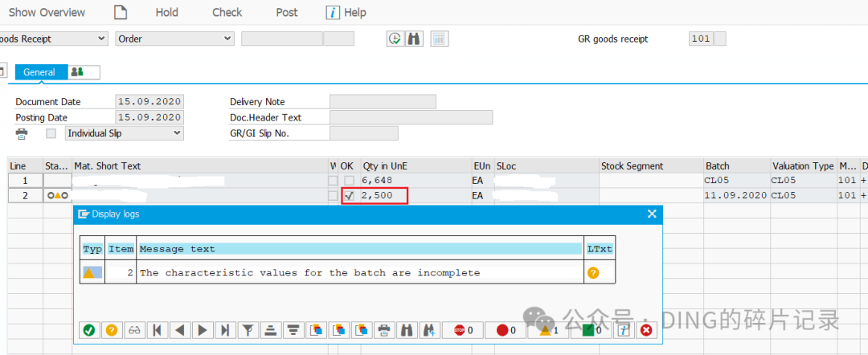Select line 2 row button
This screenshot has height=355, width=868.
[26, 195]
